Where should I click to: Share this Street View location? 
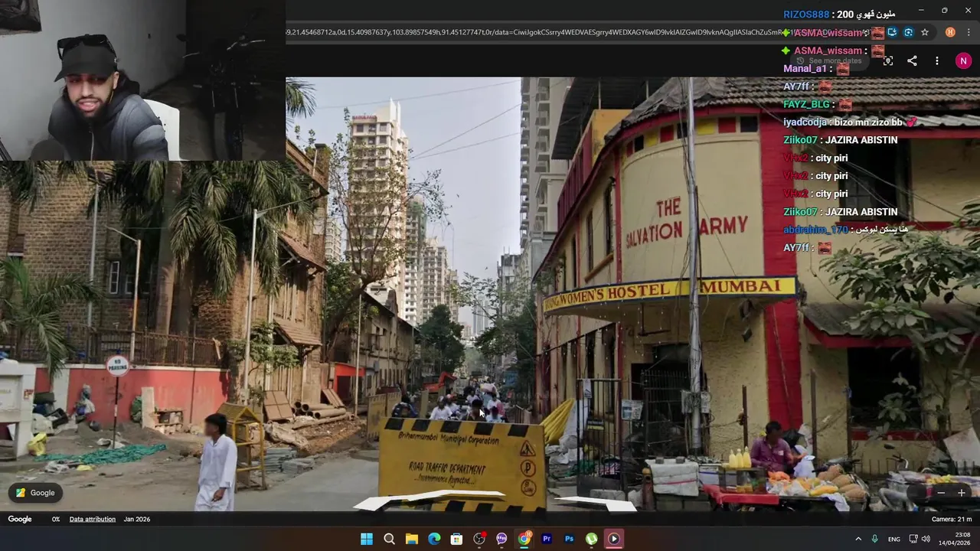912,60
